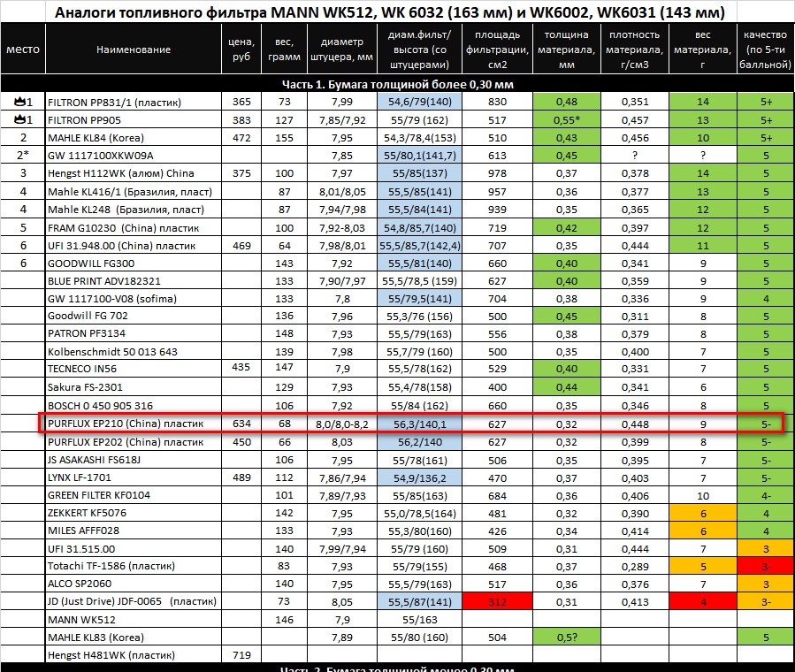The height and width of the screenshot is (672, 795).
Task: Select cell 'FILTRON PP905'
Action: click(134, 120)
